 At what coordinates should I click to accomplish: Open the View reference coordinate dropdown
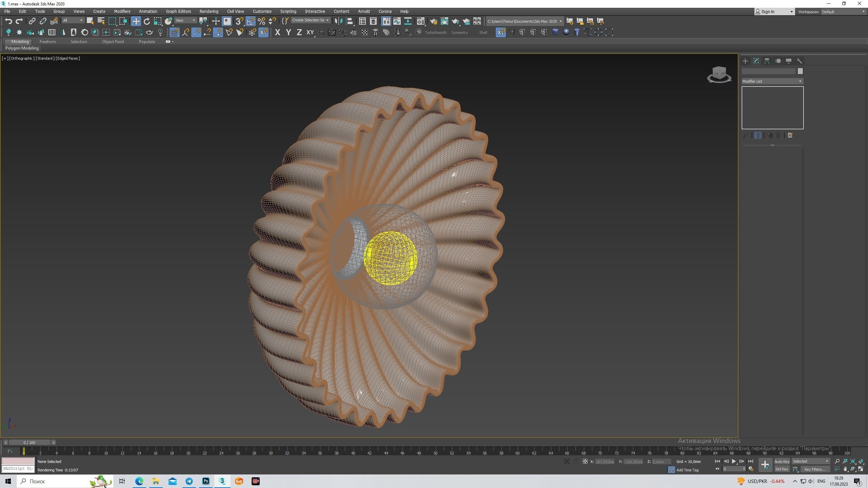coord(185,21)
